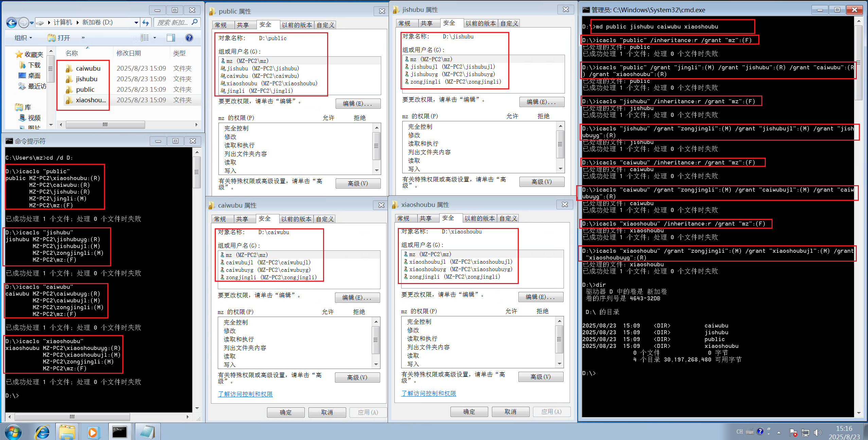The image size is (868, 440).
Task: Click the Explorer back navigation arrow
Action: (x=11, y=23)
